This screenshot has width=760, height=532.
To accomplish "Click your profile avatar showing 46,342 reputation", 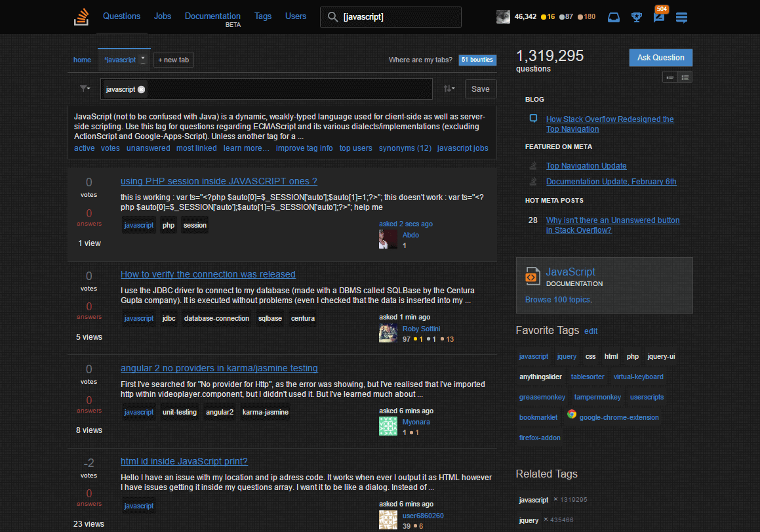I will tap(503, 16).
